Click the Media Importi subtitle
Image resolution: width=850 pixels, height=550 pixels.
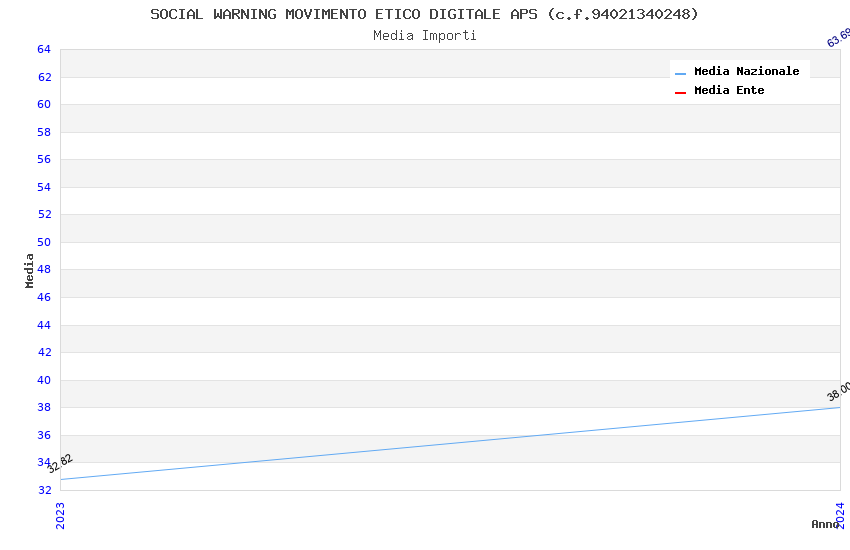coord(424,35)
